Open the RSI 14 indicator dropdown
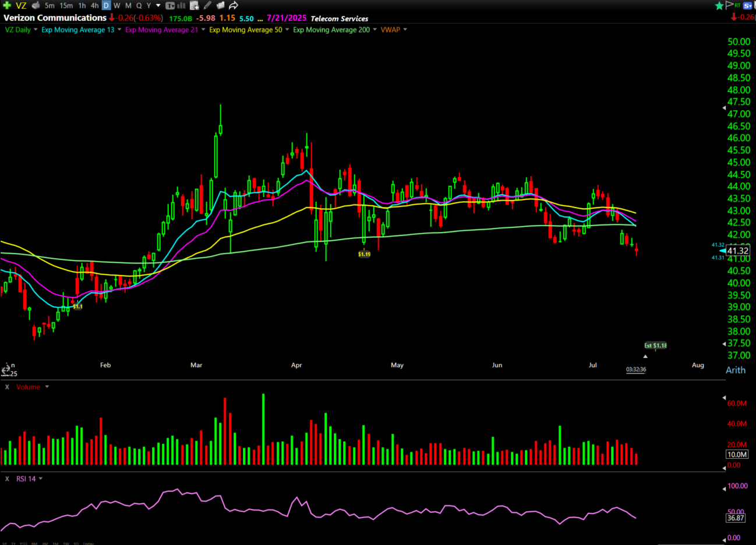This screenshot has width=756, height=545. [x=41, y=479]
